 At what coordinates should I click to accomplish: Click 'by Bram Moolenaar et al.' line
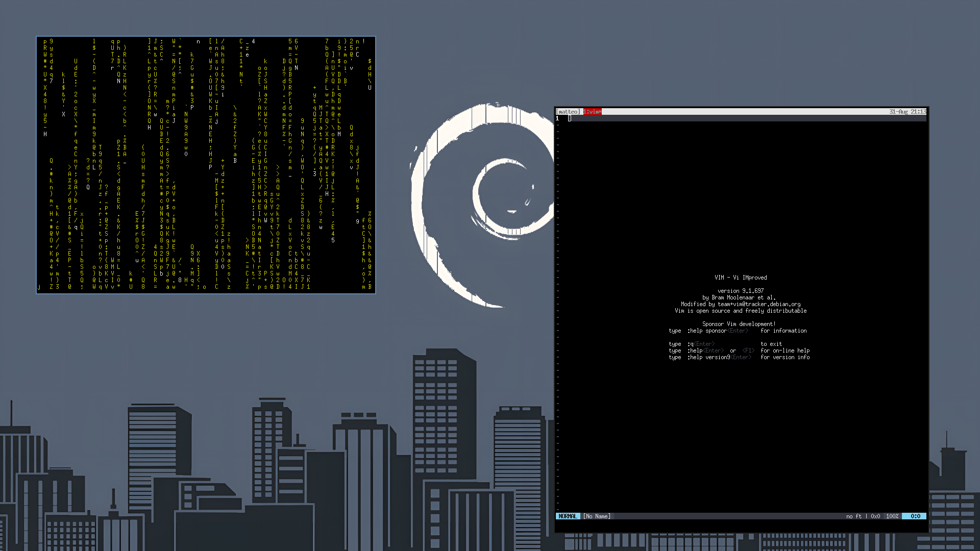coord(739,297)
